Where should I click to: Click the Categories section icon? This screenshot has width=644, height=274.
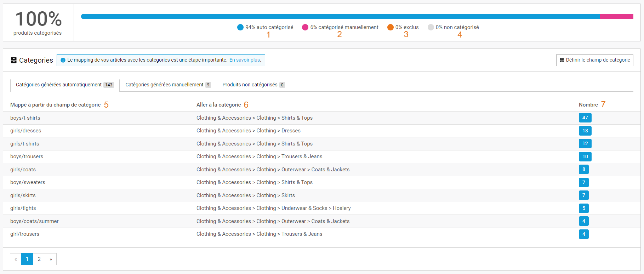[14, 60]
